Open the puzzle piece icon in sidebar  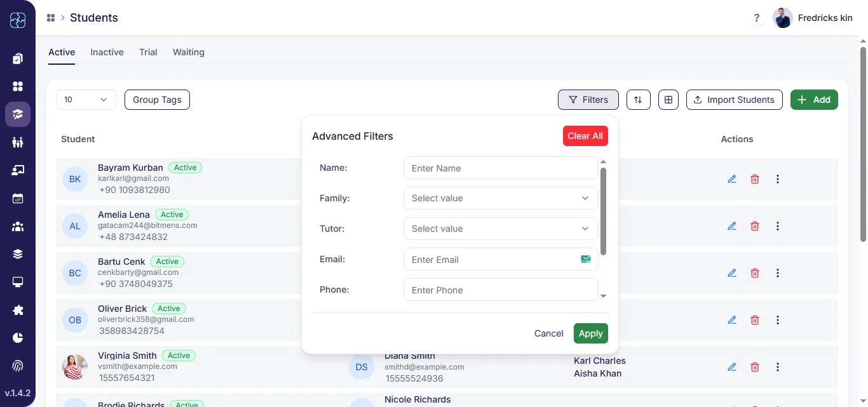pyautogui.click(x=18, y=310)
